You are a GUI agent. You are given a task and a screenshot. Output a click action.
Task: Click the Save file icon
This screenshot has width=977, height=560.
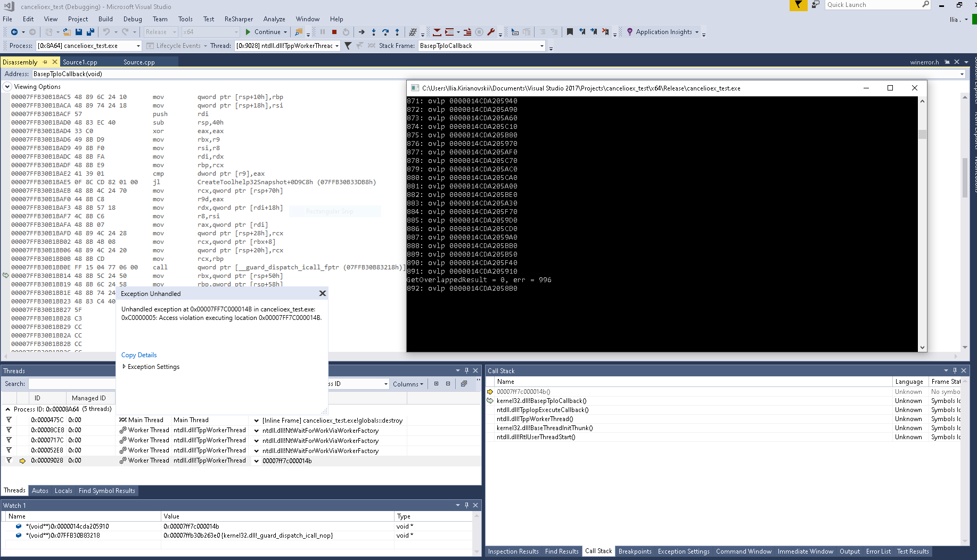(79, 32)
